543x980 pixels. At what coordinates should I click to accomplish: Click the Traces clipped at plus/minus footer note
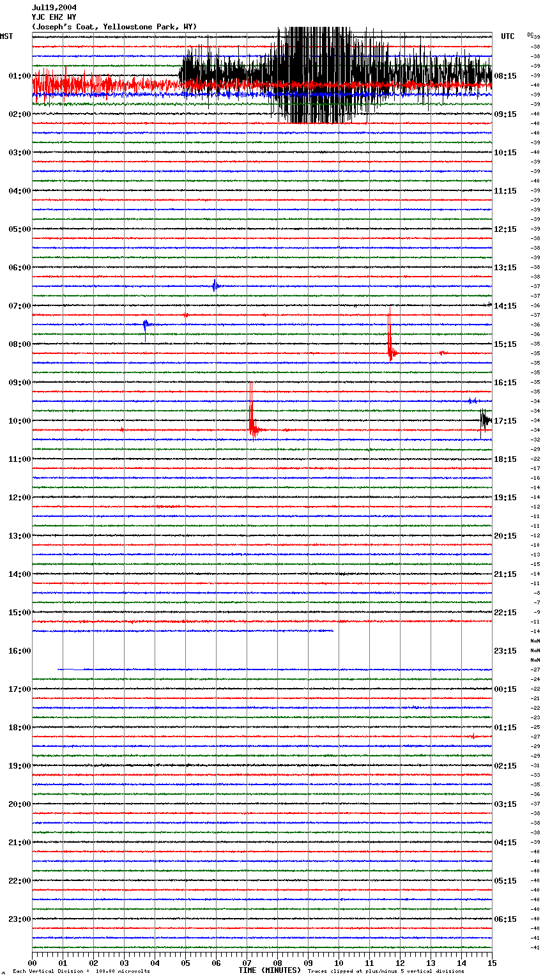coord(386,972)
